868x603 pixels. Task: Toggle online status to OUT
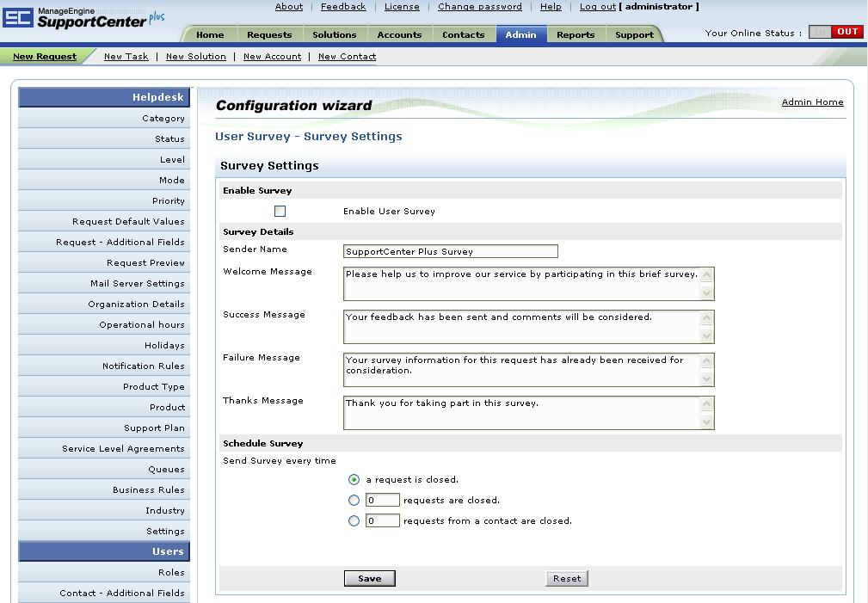point(847,32)
